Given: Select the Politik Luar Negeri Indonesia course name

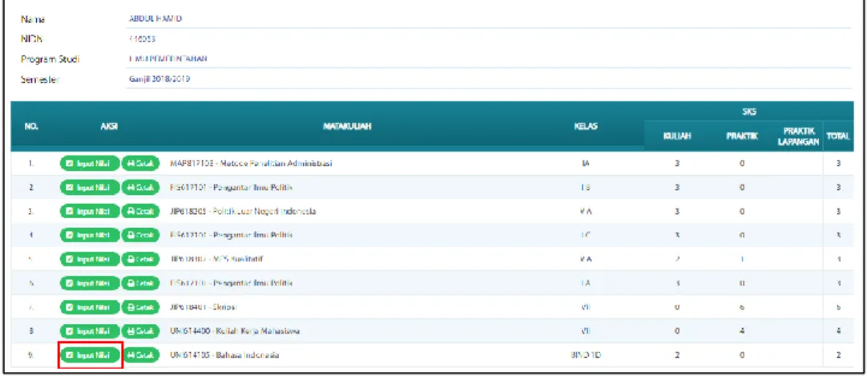Looking at the screenshot, I should coord(243,211).
